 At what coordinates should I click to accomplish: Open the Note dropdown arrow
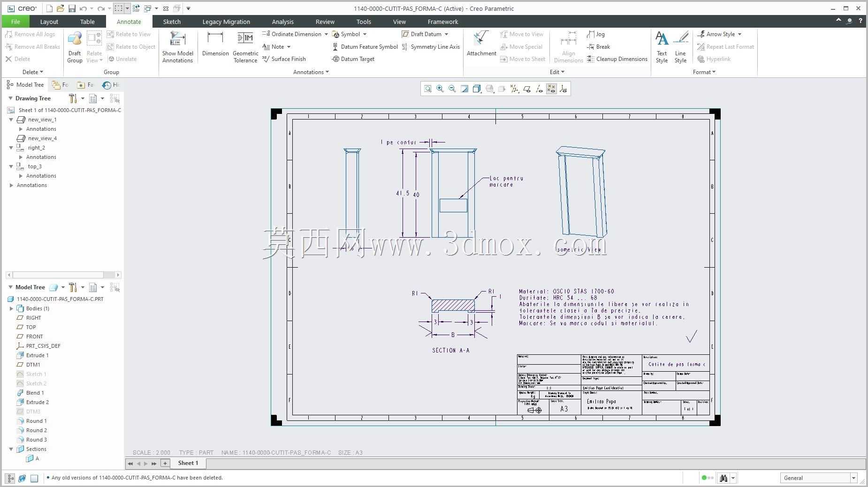point(289,47)
